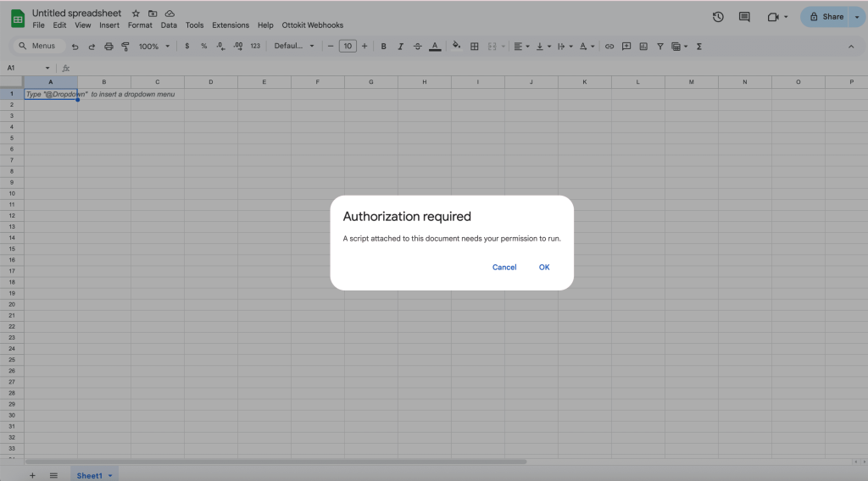Image resolution: width=868 pixels, height=481 pixels.
Task: Click the borders icon
Action: (475, 47)
